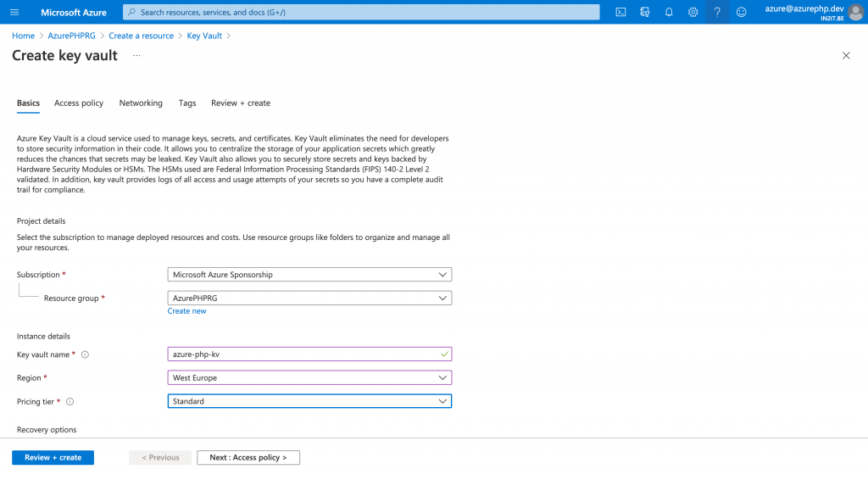Open Directory + subscription filter icon

pos(645,12)
